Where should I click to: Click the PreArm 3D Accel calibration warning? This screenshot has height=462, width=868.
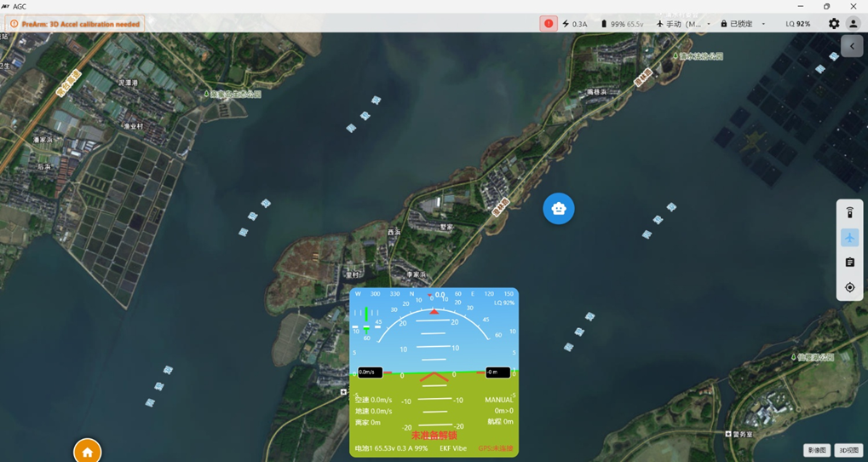pyautogui.click(x=75, y=24)
